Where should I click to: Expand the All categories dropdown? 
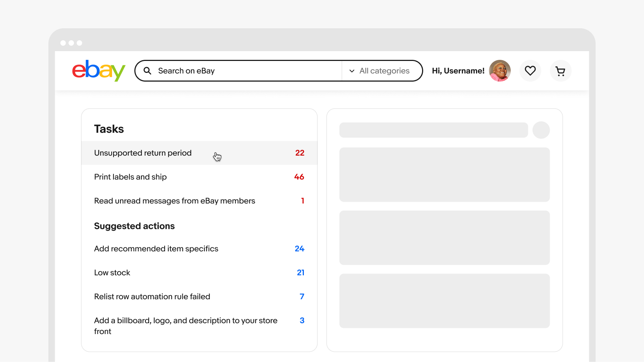[x=384, y=71]
